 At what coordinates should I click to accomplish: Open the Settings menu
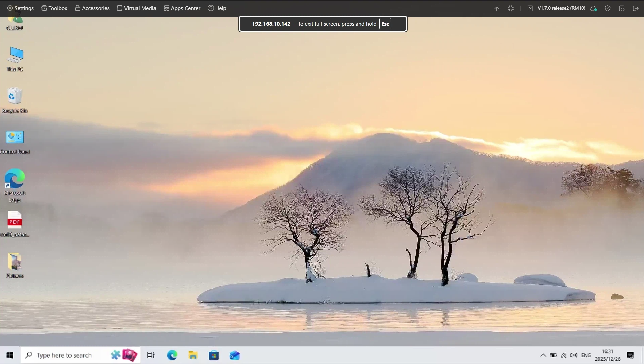click(x=20, y=8)
